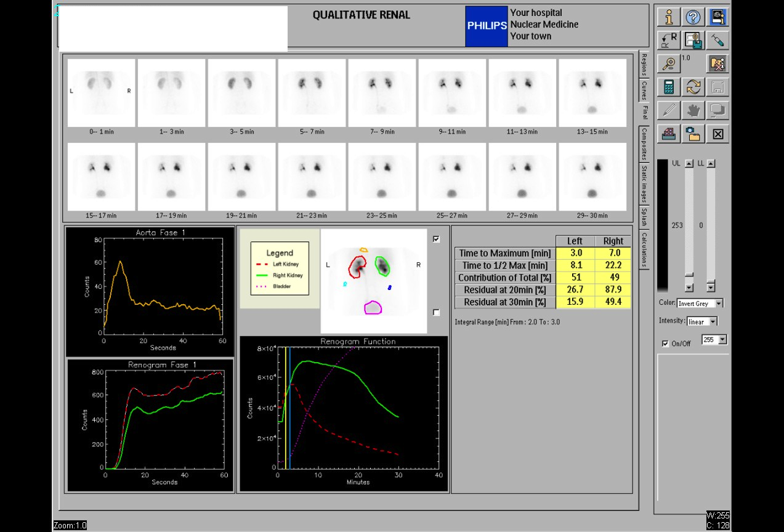The image size is (784, 532).
Task: Click the Zoom:1.0 status label
Action: (x=70, y=525)
